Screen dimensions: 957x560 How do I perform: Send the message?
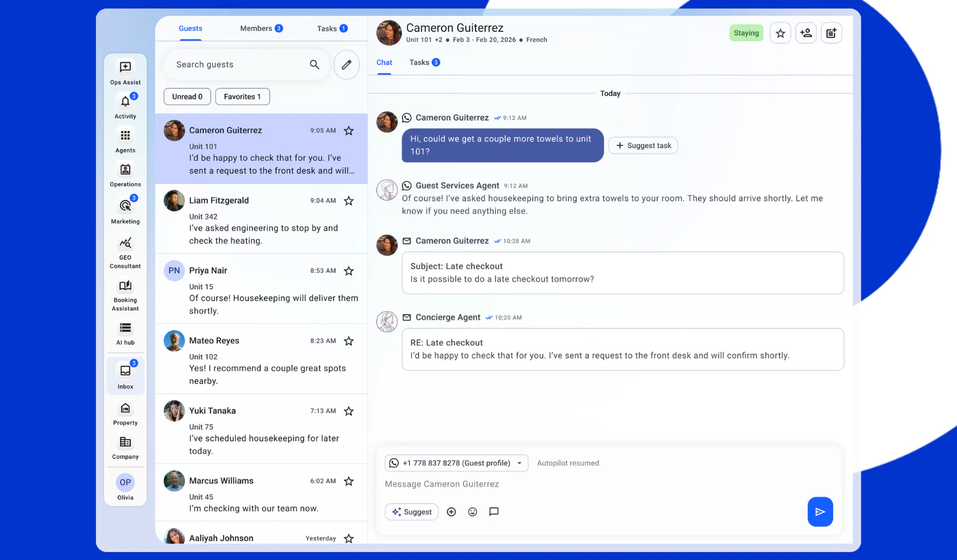[820, 512]
